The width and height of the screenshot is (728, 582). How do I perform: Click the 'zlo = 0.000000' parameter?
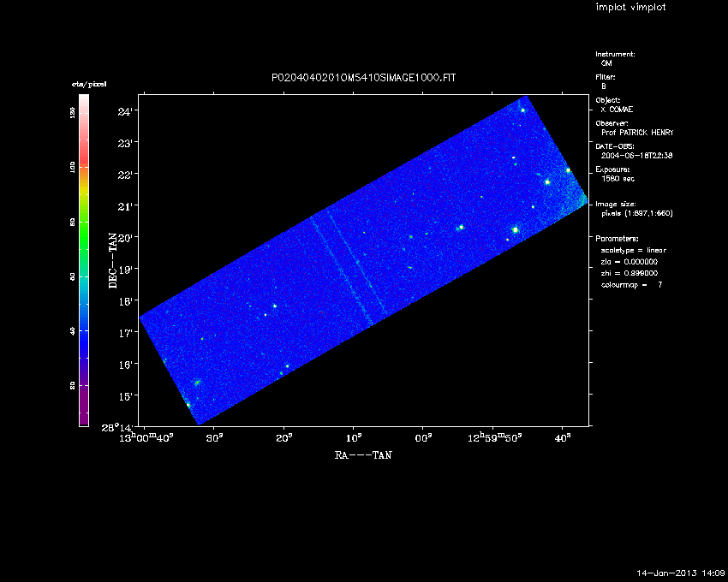click(630, 262)
